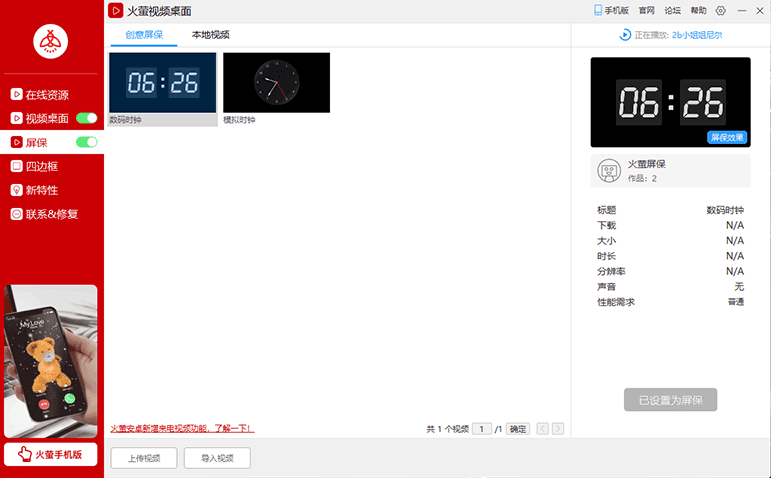Click the large digital clock preview

[x=670, y=102]
